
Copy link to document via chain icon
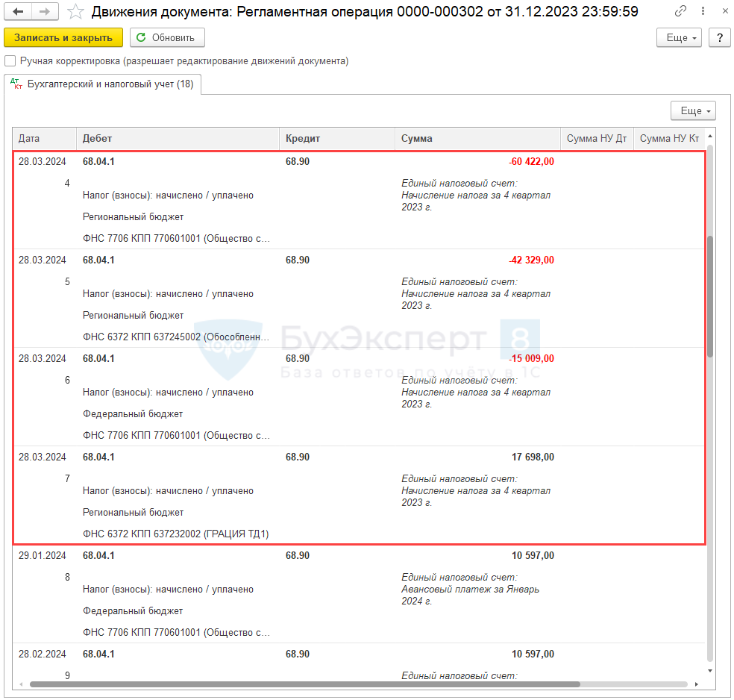pyautogui.click(x=680, y=12)
